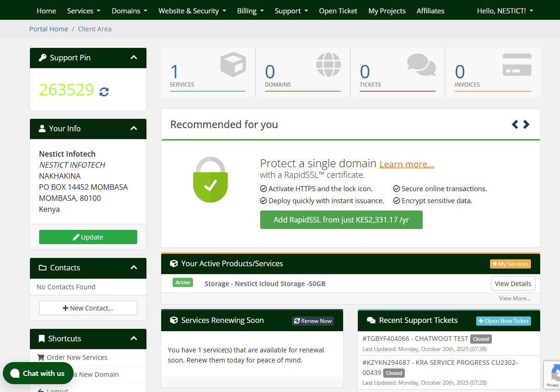This screenshot has height=392, width=560.
Task: Click the domains globe icon
Action: pyautogui.click(x=328, y=65)
